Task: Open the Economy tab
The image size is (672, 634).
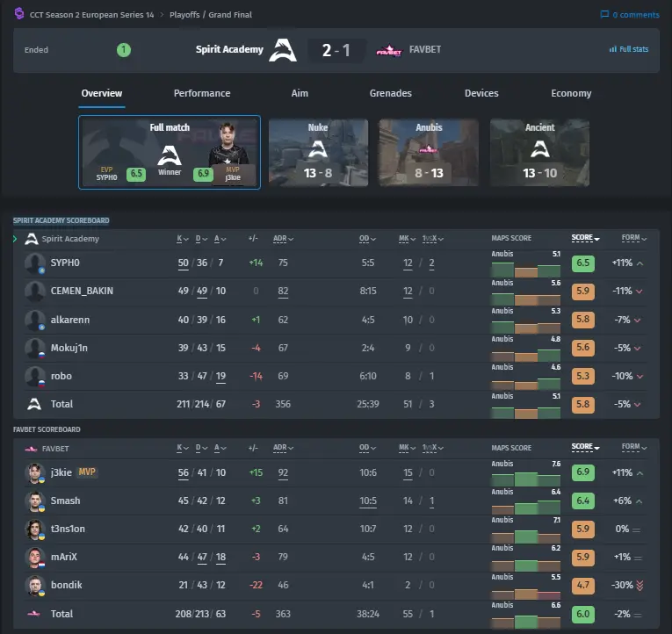Action: click(571, 93)
